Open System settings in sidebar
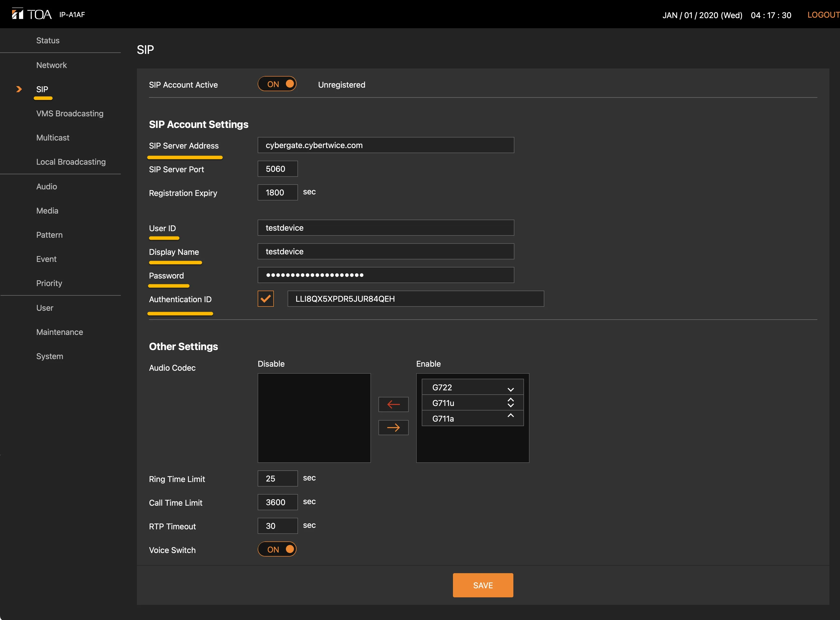This screenshot has width=840, height=620. pyautogui.click(x=50, y=356)
